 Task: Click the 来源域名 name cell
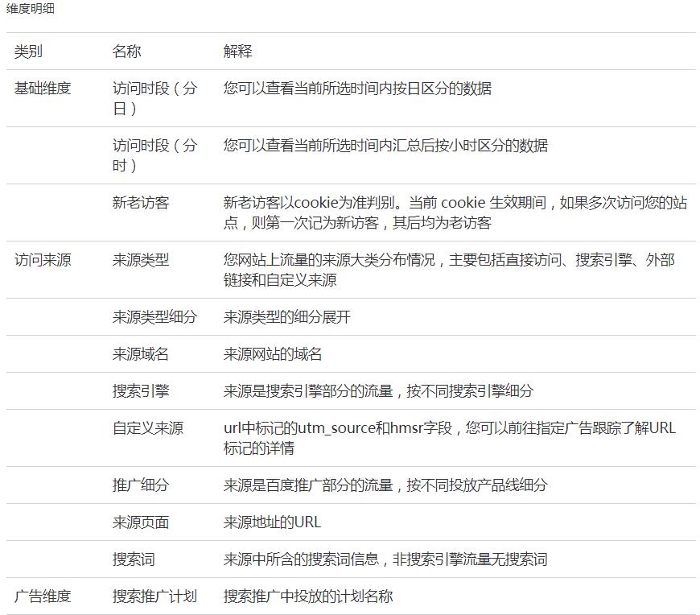coord(141,354)
